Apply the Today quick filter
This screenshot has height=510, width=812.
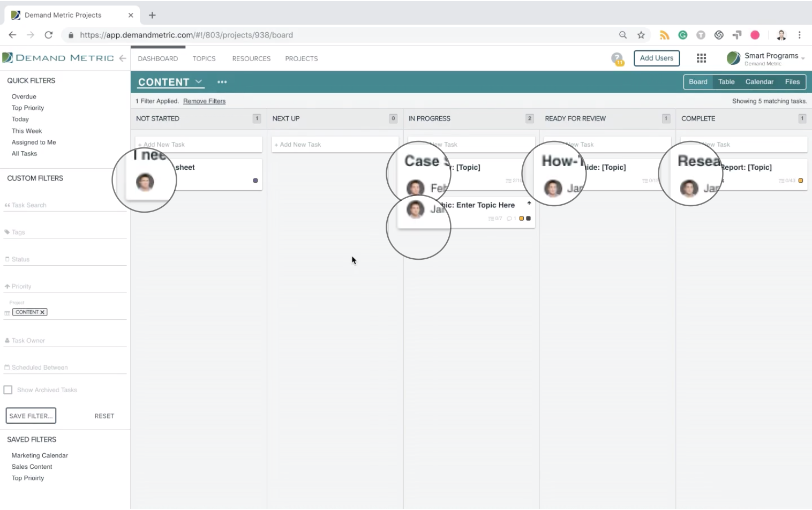coord(20,119)
